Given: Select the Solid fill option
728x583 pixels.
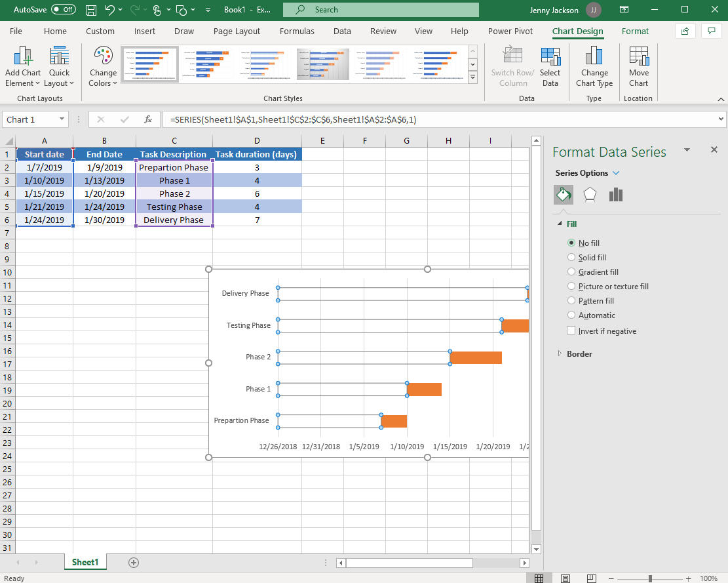Looking at the screenshot, I should tap(571, 257).
